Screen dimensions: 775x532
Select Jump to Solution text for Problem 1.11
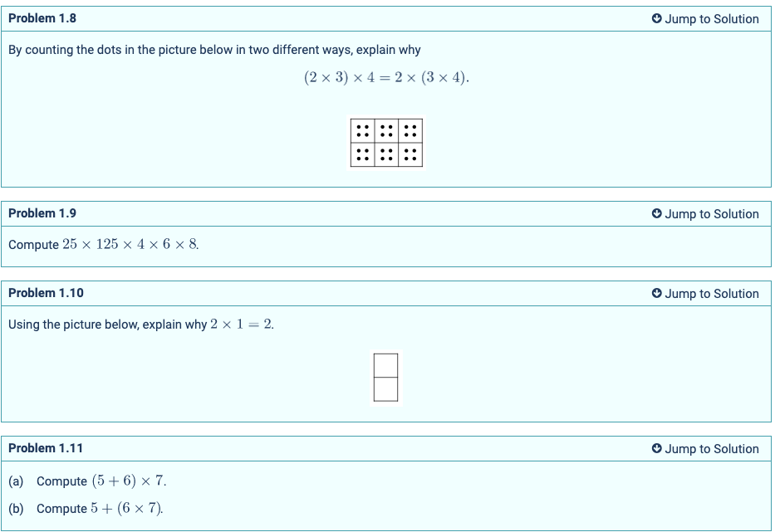pyautogui.click(x=712, y=449)
